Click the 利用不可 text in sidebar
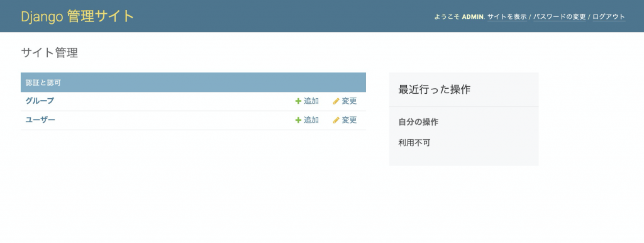This screenshot has width=644, height=243. [414, 143]
